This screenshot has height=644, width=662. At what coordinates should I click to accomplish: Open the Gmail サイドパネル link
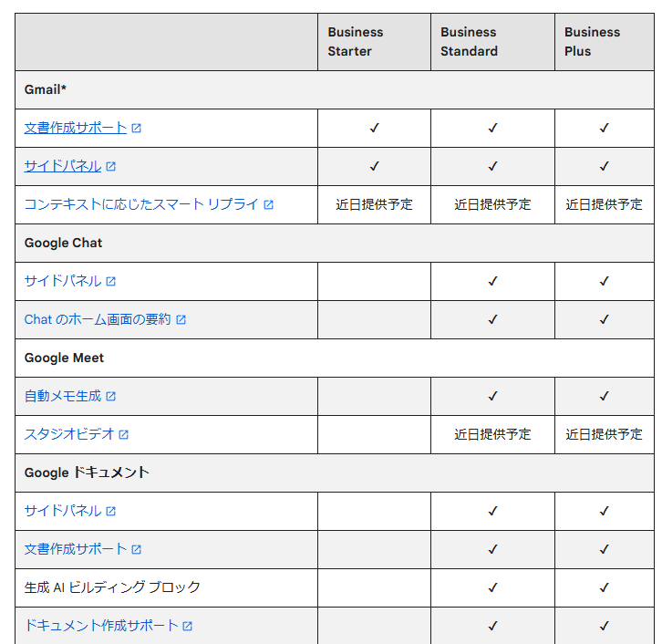pyautogui.click(x=63, y=166)
